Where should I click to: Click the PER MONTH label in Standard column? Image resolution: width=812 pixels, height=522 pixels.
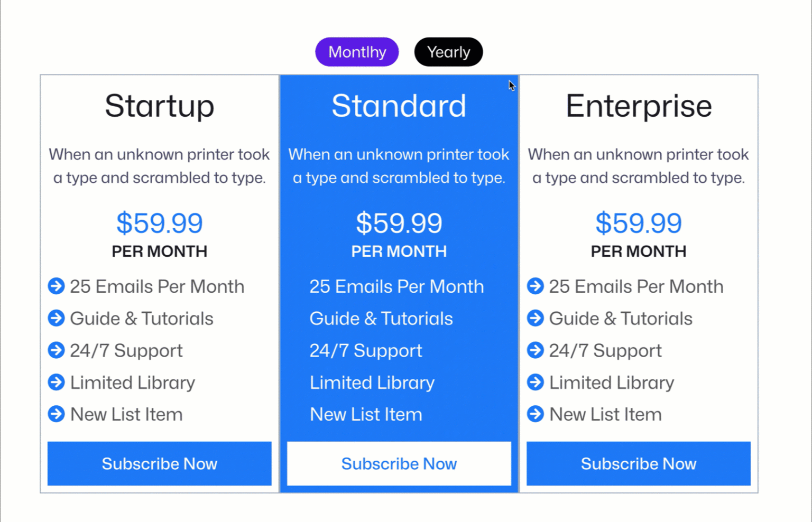(x=399, y=251)
